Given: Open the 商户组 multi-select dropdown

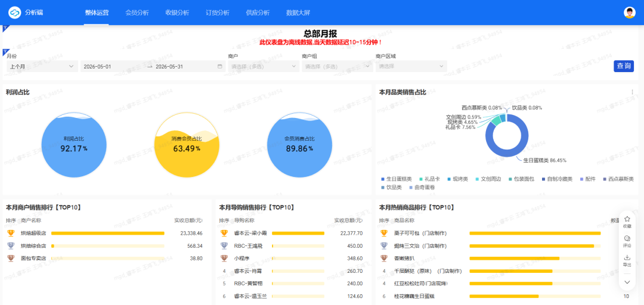Looking at the screenshot, I should coord(337,66).
